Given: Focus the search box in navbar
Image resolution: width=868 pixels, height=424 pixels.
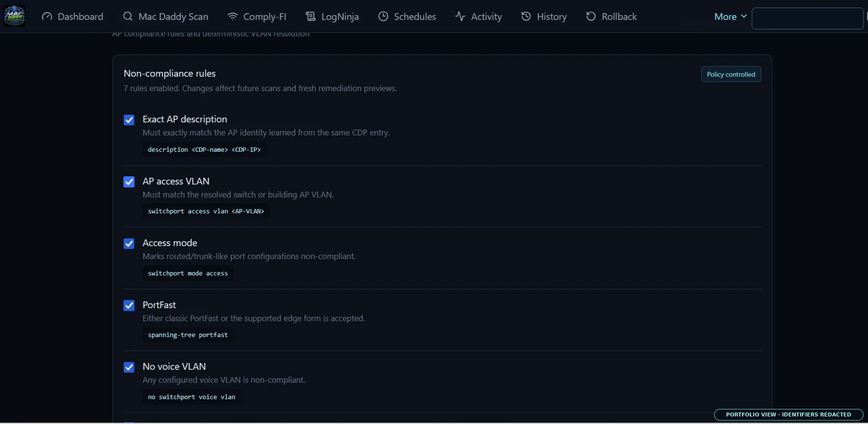Looking at the screenshot, I should 807,18.
